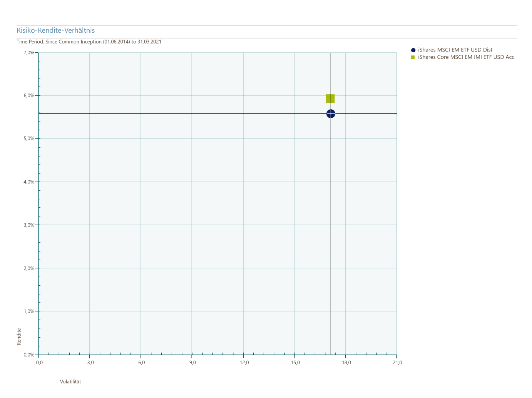Click the dark blue circle data point
532x398 pixels.
click(x=331, y=114)
